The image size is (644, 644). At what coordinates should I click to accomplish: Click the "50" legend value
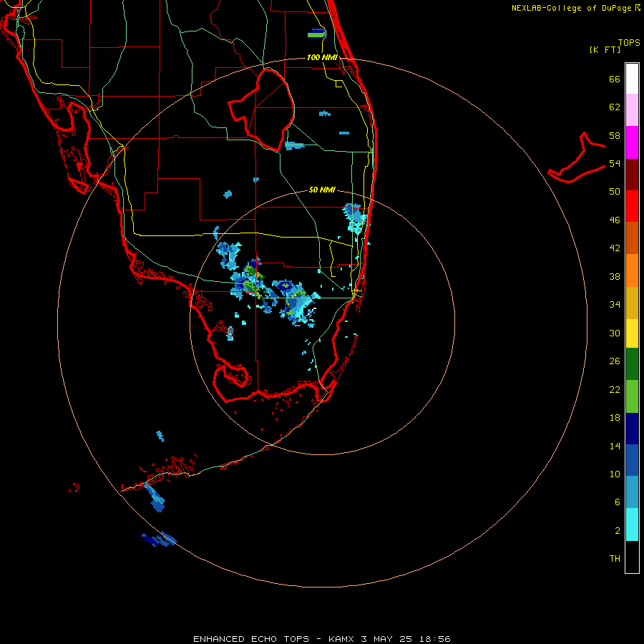[615, 192]
